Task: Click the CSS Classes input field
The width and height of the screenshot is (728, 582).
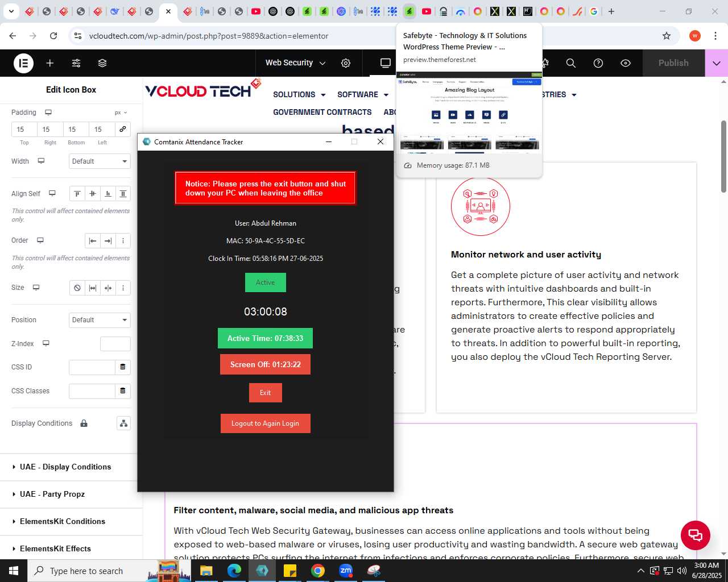Action: (92, 391)
